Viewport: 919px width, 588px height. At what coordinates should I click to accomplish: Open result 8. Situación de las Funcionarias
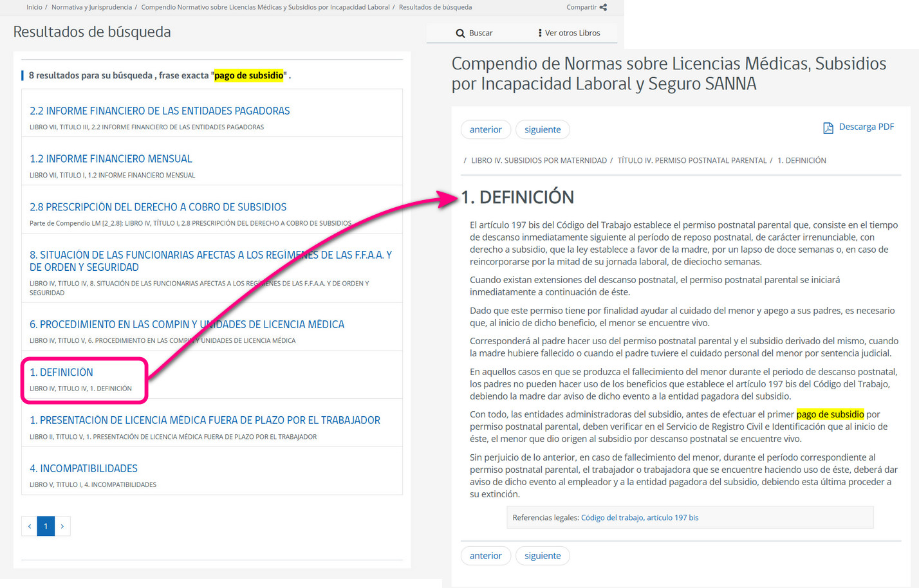pyautogui.click(x=210, y=261)
